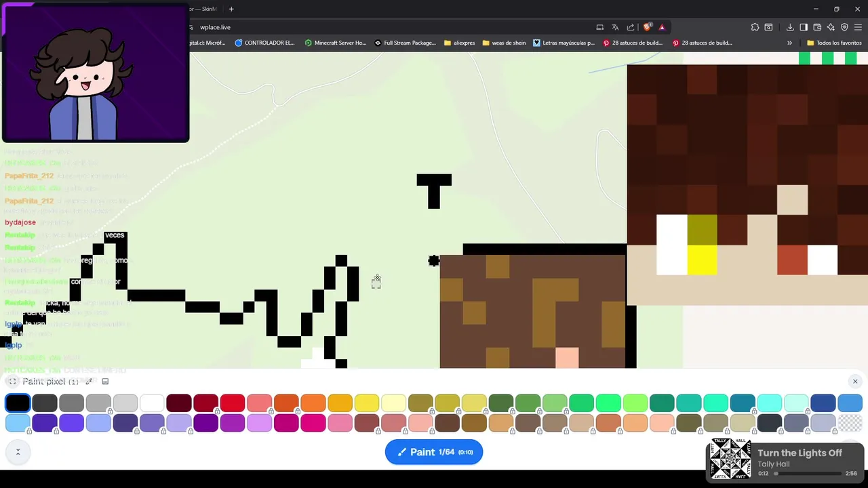Select the white color swatch
Image resolution: width=868 pixels, height=488 pixels.
152,403
